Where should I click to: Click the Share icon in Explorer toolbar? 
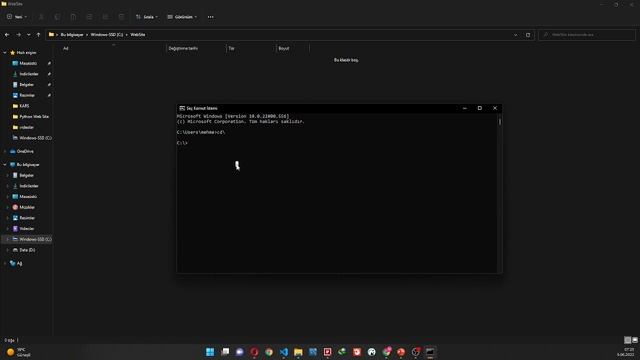[105, 17]
